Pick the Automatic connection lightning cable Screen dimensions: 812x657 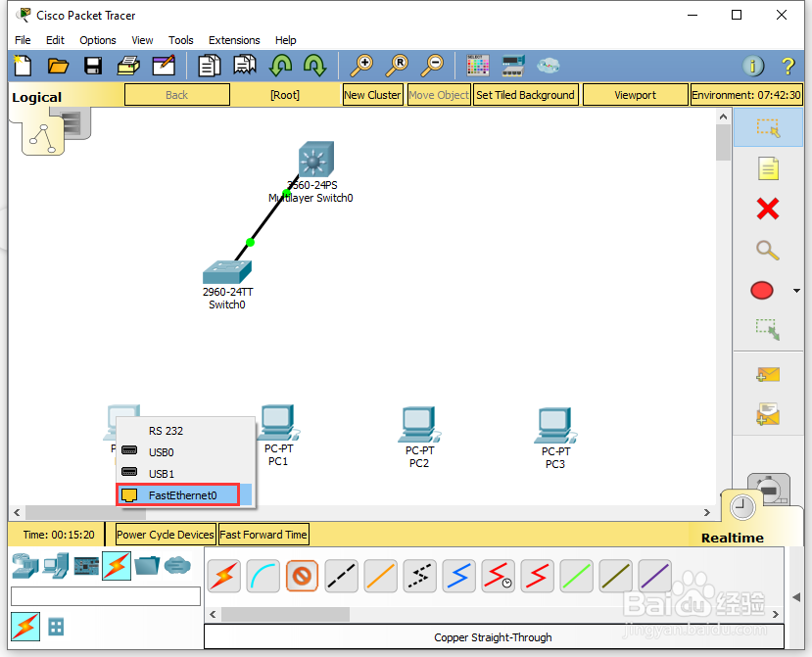(223, 576)
